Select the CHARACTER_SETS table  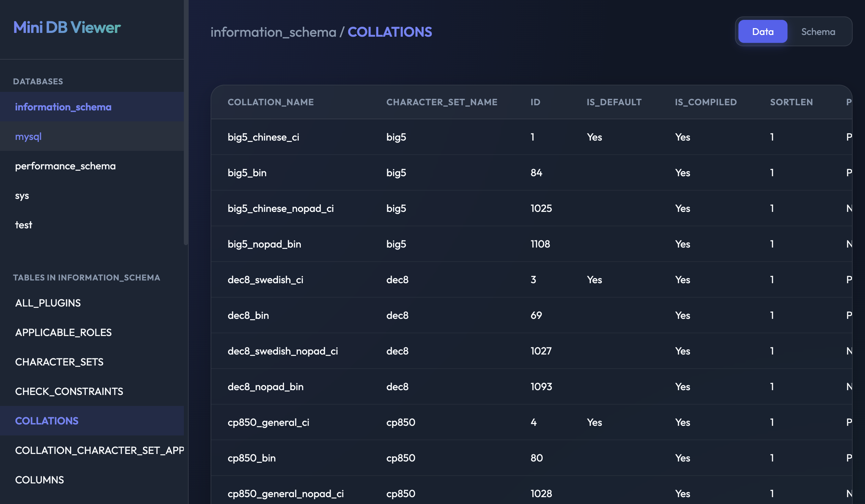(59, 362)
